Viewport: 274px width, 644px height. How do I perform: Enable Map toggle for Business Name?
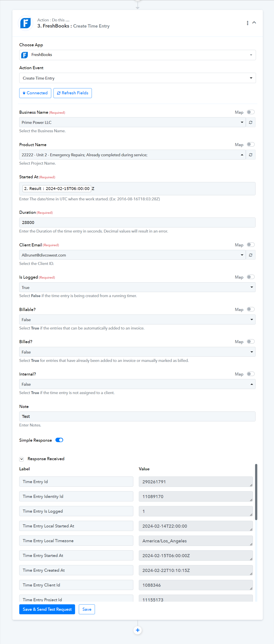250,112
